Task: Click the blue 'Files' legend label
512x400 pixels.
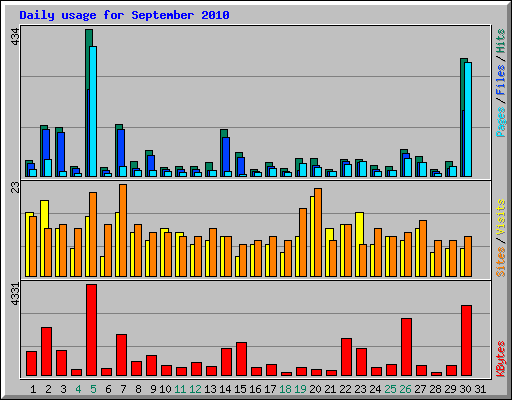Action: pos(501,80)
